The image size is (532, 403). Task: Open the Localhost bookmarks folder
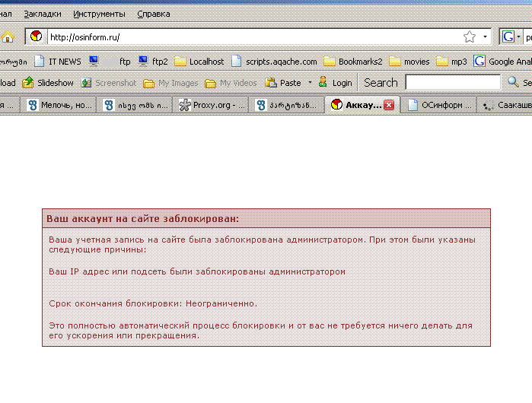coord(199,62)
